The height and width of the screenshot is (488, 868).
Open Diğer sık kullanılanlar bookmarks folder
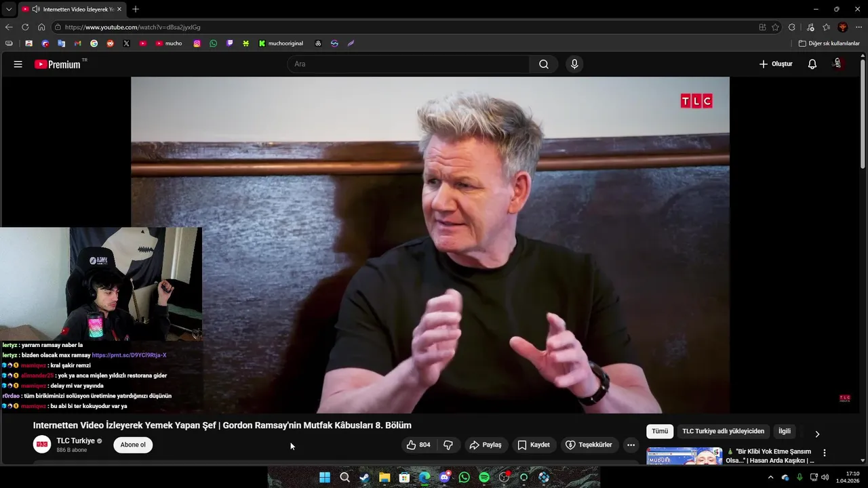(829, 43)
